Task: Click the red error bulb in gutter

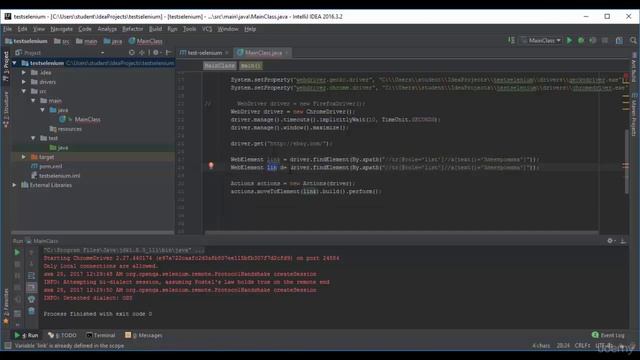Action: coord(211,166)
